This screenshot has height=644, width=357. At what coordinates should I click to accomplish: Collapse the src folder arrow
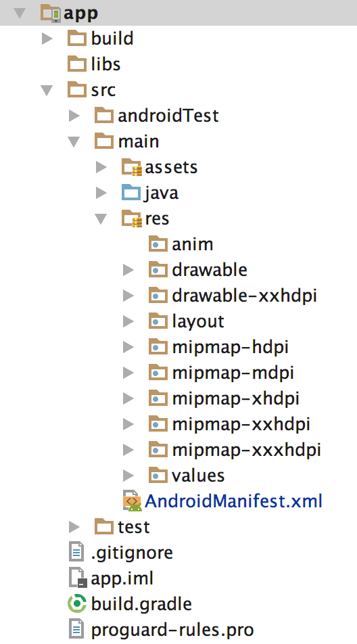pyautogui.click(x=47, y=90)
